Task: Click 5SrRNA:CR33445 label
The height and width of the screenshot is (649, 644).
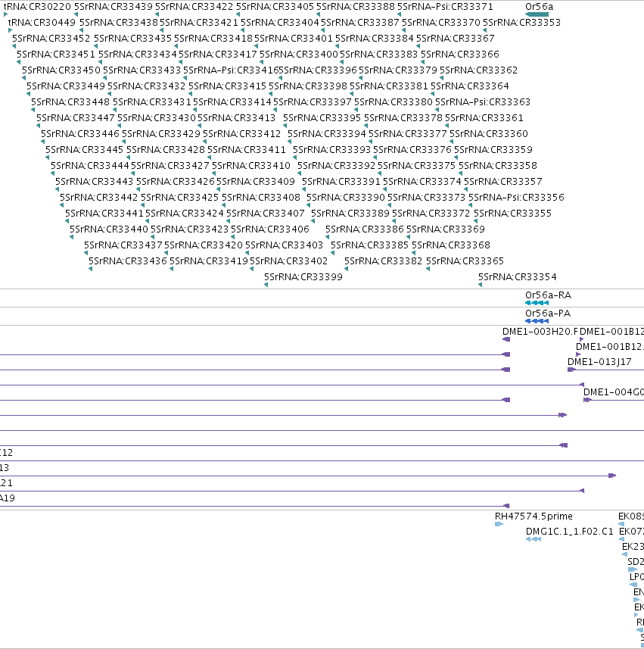Action: click(84, 150)
